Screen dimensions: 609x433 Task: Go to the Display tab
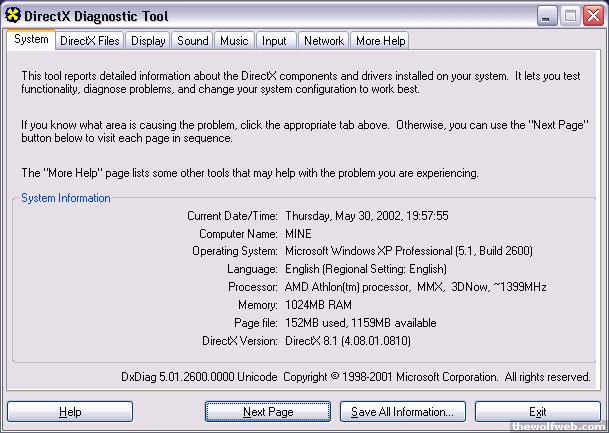(x=148, y=41)
